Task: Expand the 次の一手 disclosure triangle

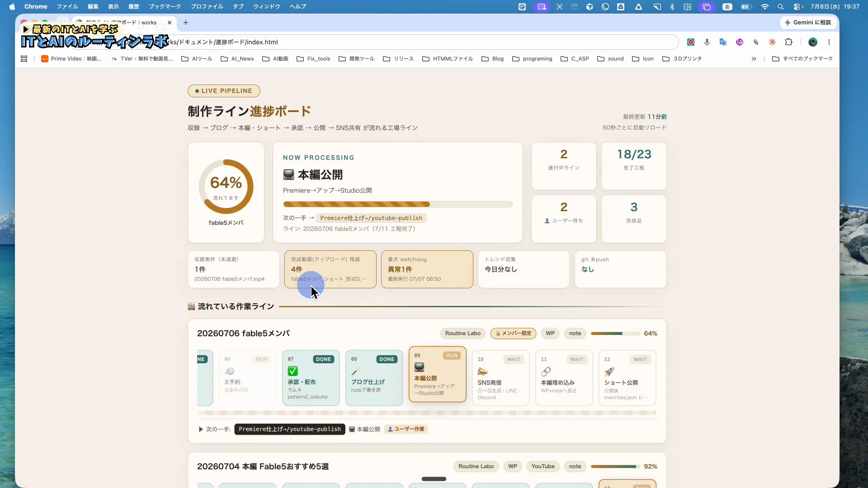Action: click(201, 429)
